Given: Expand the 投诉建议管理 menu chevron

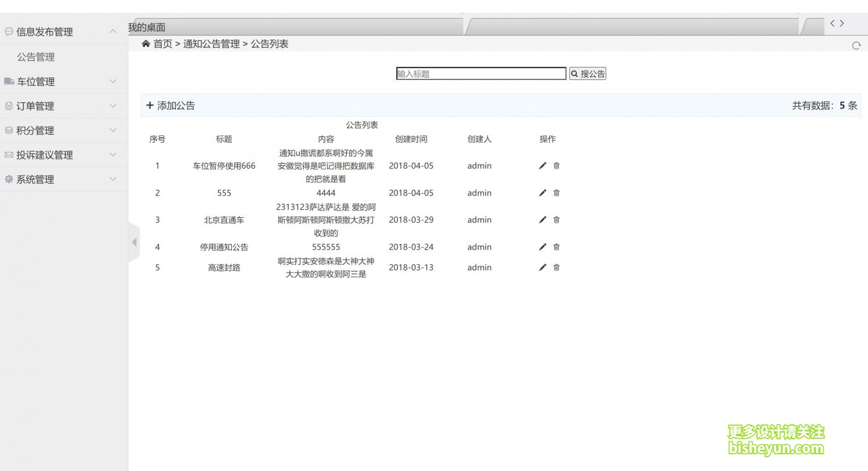Looking at the screenshot, I should (113, 155).
